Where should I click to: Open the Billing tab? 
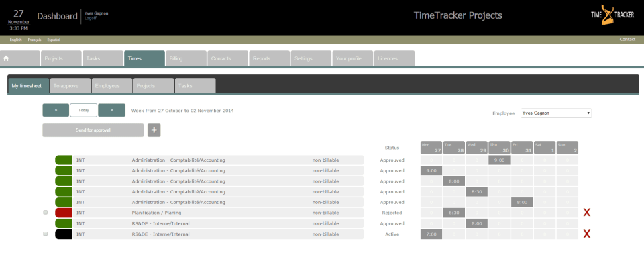tap(186, 58)
